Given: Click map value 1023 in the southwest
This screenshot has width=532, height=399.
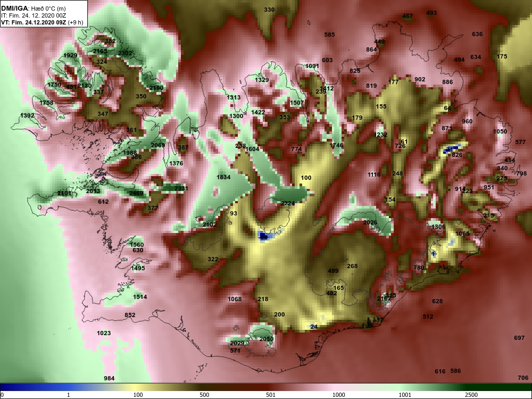Looking at the screenshot, I should pos(104,333).
